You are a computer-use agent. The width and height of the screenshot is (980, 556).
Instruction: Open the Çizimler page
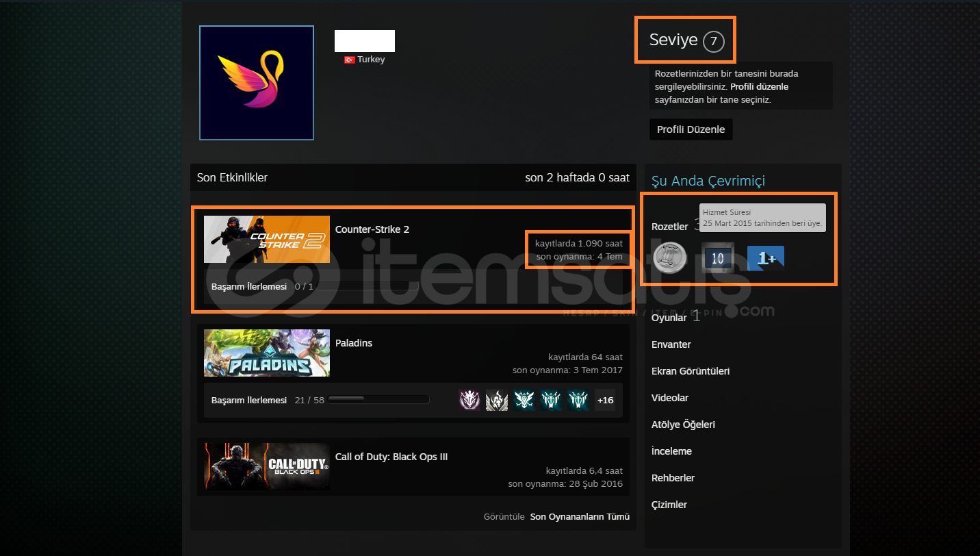(x=669, y=505)
